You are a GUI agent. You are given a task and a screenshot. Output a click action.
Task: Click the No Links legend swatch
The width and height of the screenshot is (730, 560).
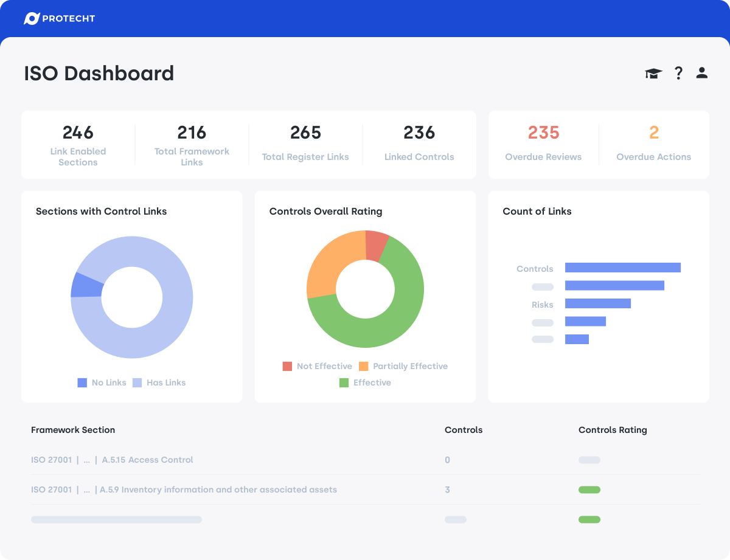pyautogui.click(x=82, y=382)
